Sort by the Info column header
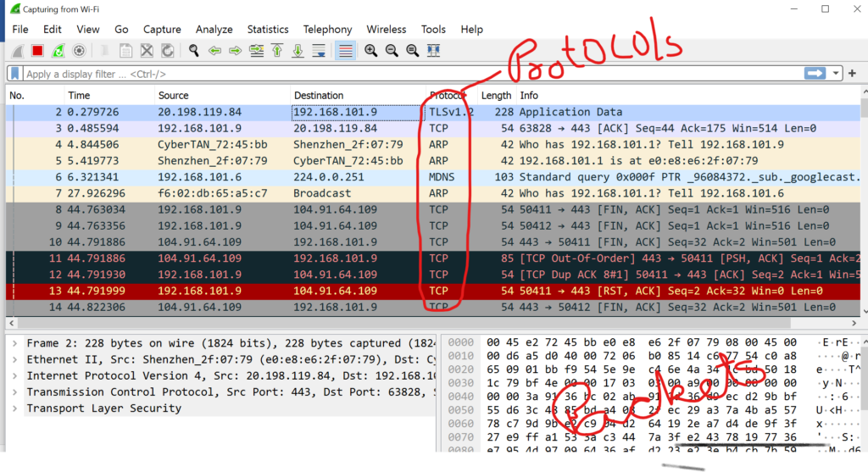The image size is (868, 472). 688,95
